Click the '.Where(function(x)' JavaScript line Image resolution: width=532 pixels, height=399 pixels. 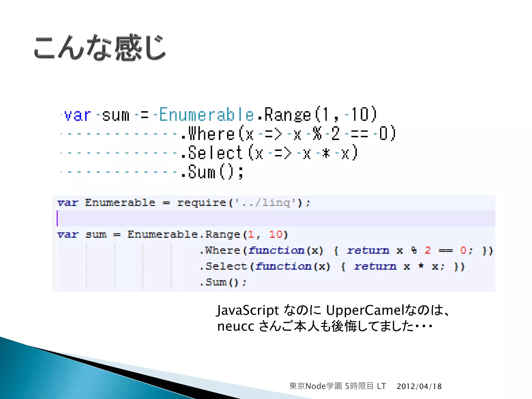click(346, 251)
